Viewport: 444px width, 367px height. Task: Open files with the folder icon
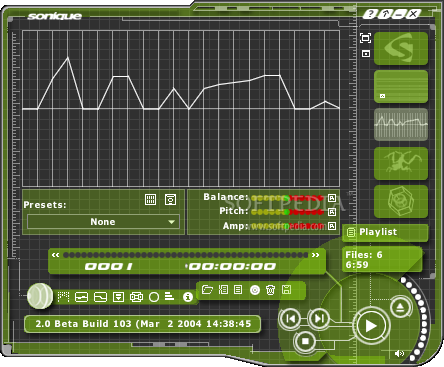[207, 289]
